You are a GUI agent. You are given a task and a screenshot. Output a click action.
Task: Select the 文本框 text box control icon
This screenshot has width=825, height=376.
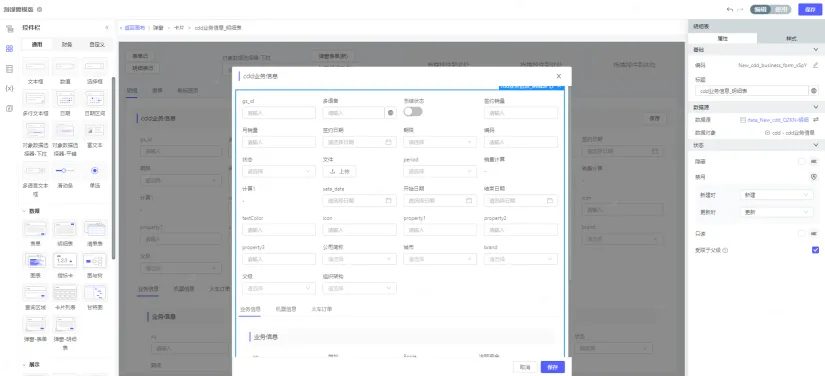[36, 67]
